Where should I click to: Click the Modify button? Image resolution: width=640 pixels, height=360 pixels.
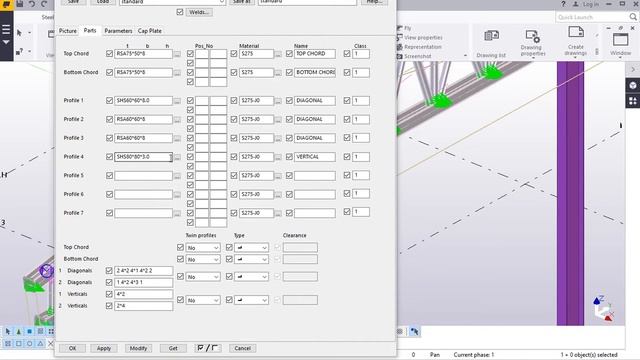coord(138,348)
